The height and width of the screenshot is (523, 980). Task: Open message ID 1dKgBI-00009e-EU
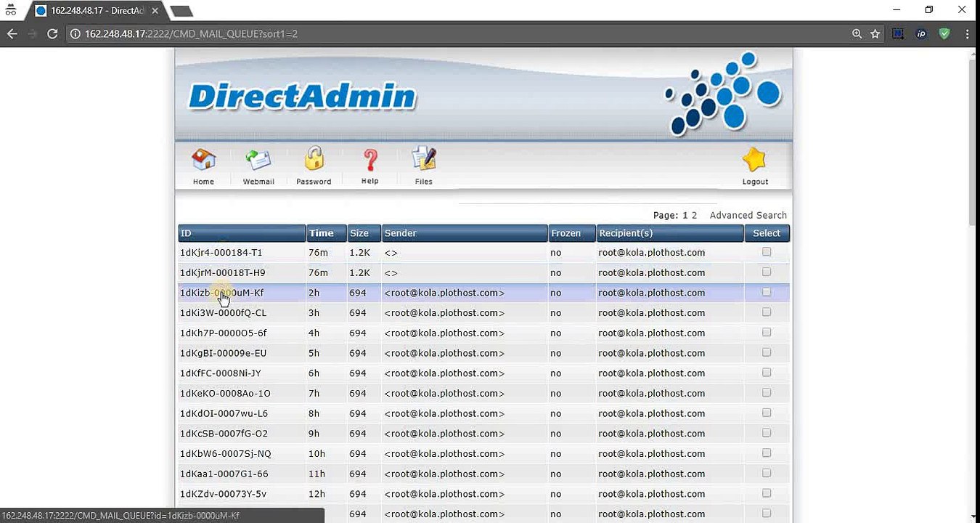point(224,354)
